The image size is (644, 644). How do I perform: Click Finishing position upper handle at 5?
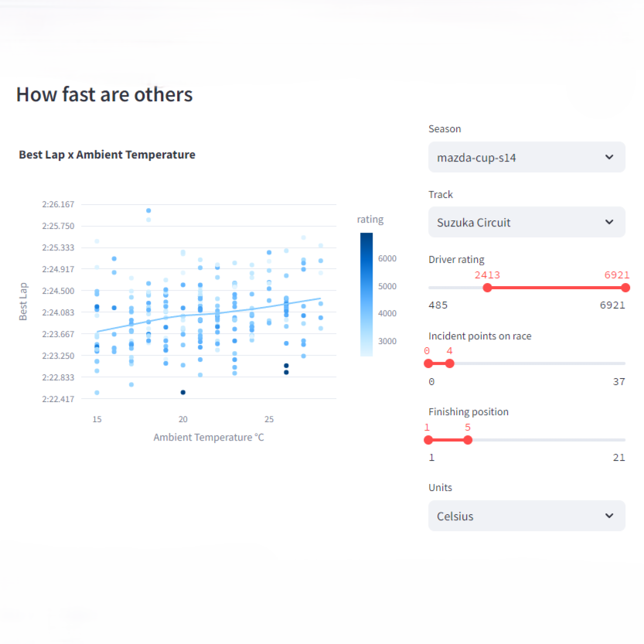point(468,440)
